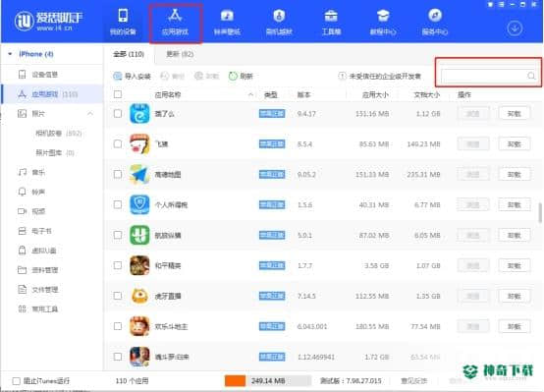
Task: Uninstall the app with version 7.14.5
Action: coord(515,296)
